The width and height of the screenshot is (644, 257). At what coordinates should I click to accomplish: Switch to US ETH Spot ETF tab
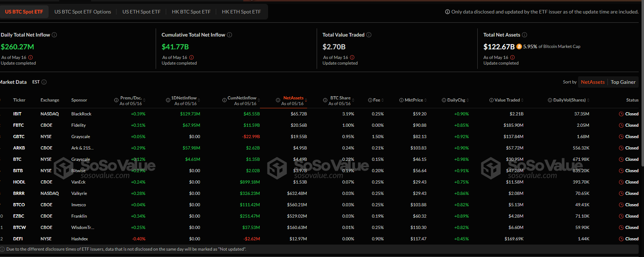tap(141, 12)
